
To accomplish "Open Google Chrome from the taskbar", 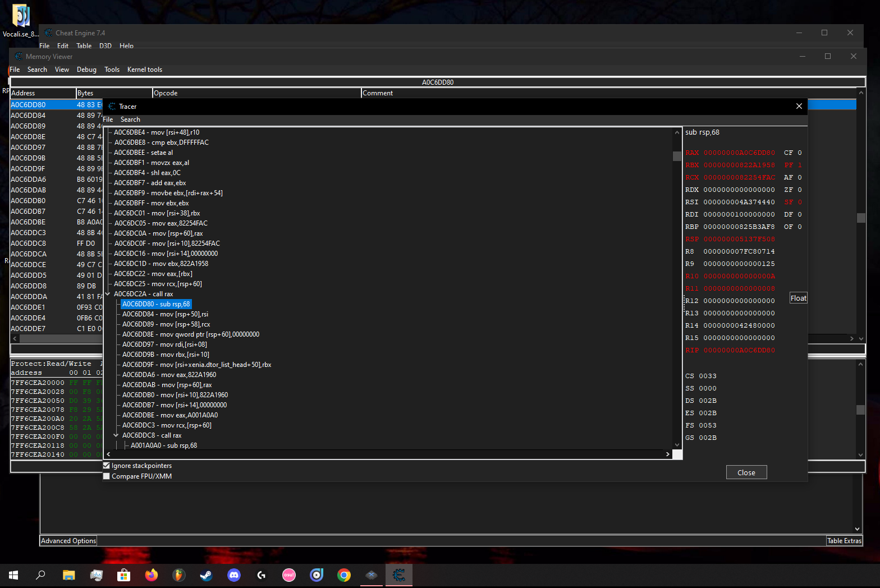I will tap(344, 575).
